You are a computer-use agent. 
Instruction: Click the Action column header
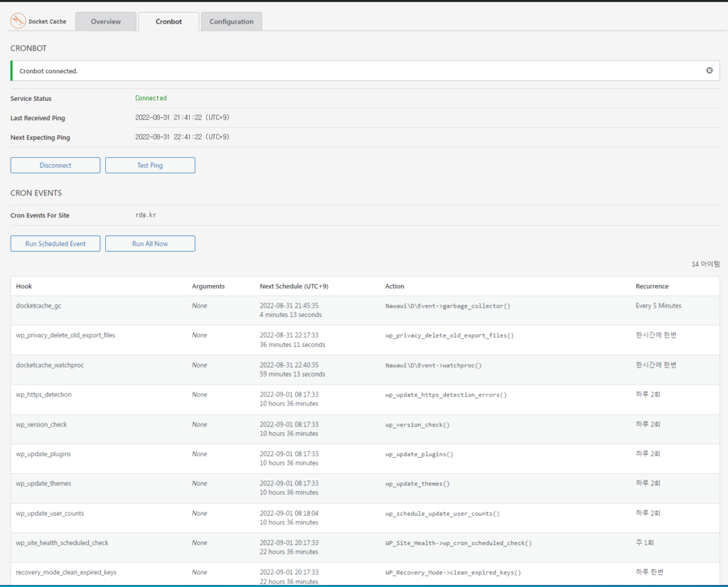[395, 286]
